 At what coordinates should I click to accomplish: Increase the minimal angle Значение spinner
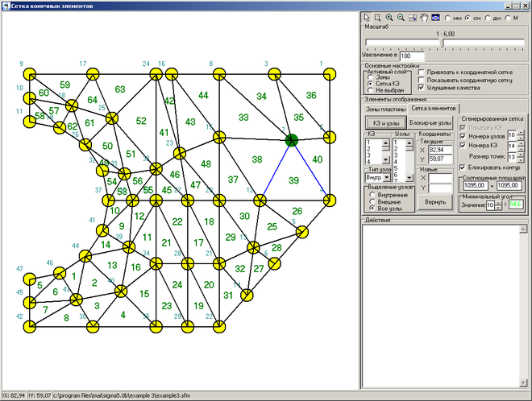click(498, 203)
